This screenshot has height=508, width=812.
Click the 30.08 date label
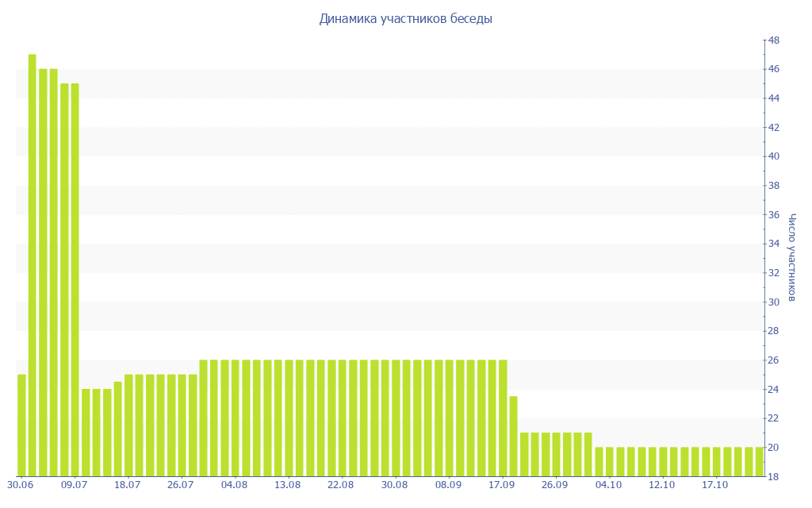[x=394, y=485]
